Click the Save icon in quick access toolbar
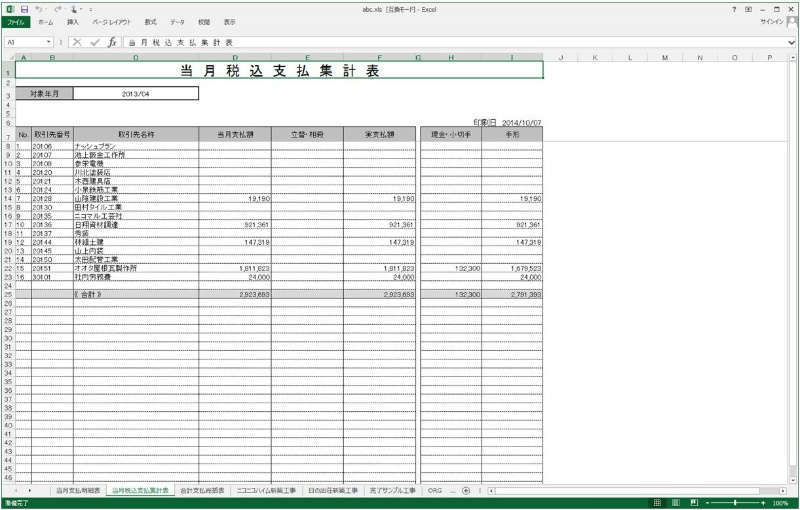 point(24,9)
